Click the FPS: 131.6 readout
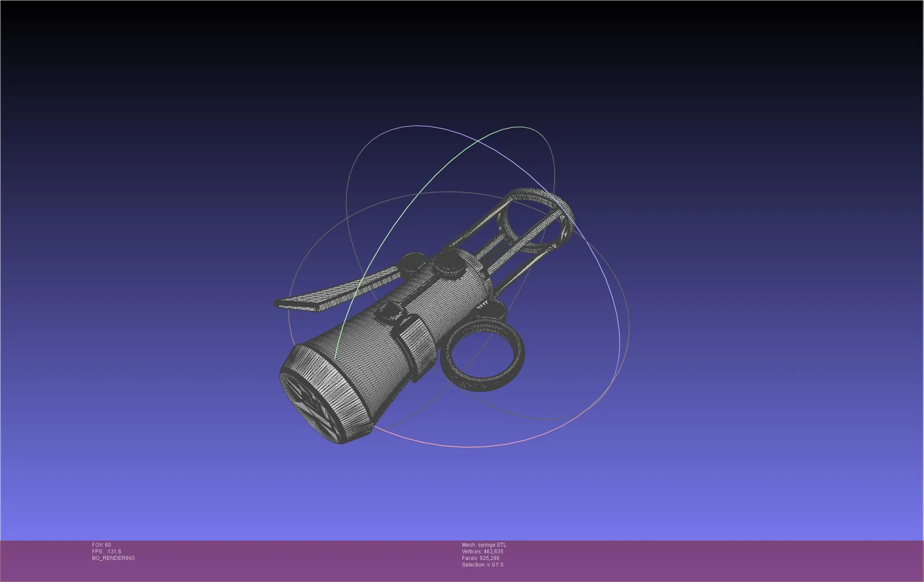This screenshot has width=924, height=582. 107,552
